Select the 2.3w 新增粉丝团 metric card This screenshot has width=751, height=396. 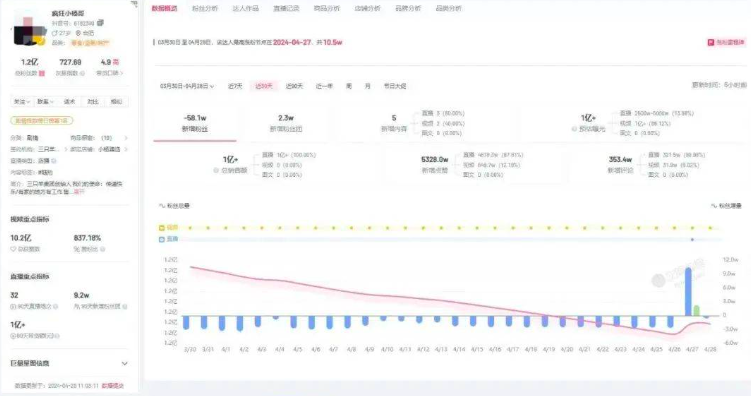click(286, 124)
